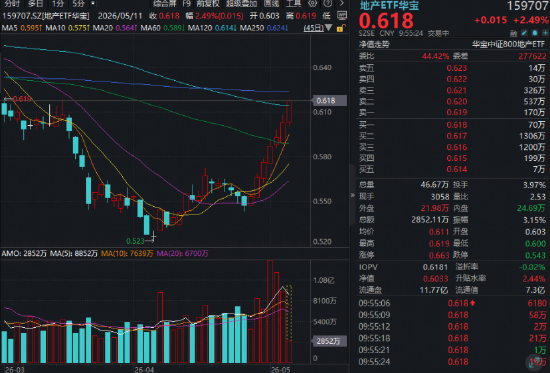
Task: Click the MA250 0.624 indicator label
Action: point(263,27)
